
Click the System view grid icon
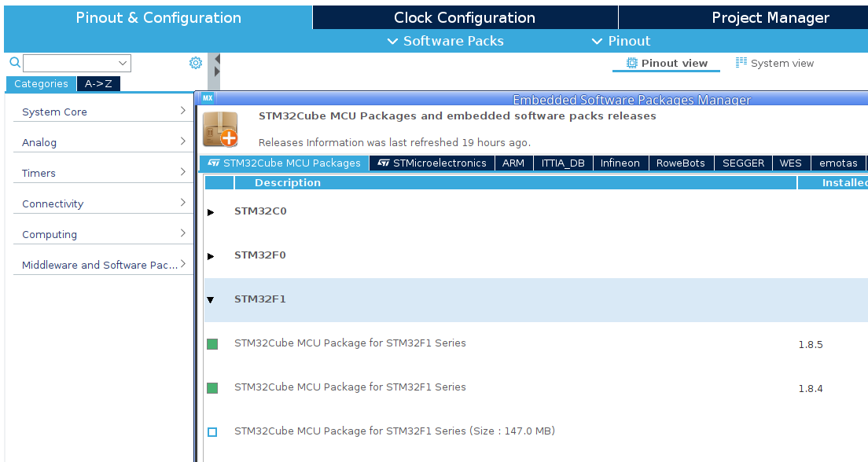(738, 63)
